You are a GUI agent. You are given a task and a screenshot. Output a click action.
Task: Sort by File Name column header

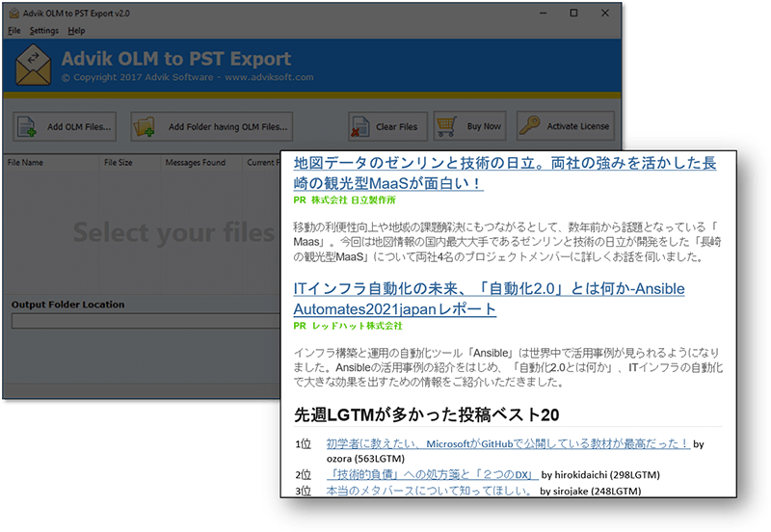[25, 162]
